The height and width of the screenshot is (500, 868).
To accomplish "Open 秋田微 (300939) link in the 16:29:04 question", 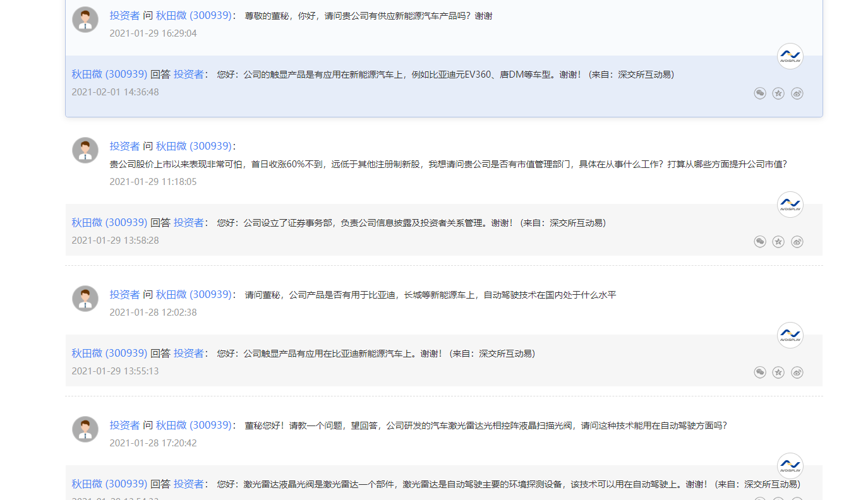I will 194,16.
